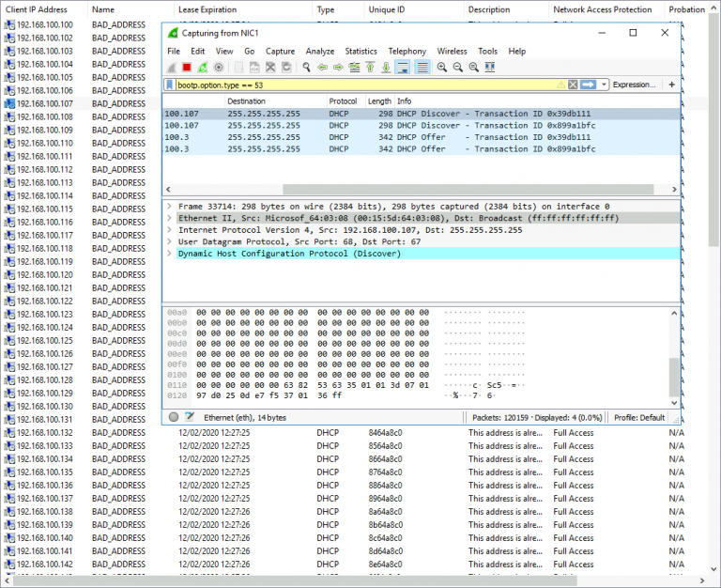The width and height of the screenshot is (721, 588).
Task: Select Discover packet with ID 0x899a1bfc
Action: pyautogui.click(x=422, y=125)
